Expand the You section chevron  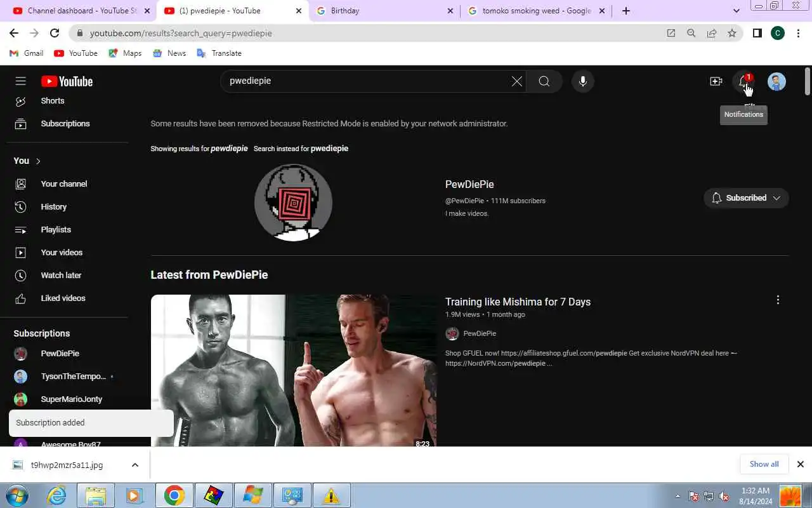(x=38, y=161)
